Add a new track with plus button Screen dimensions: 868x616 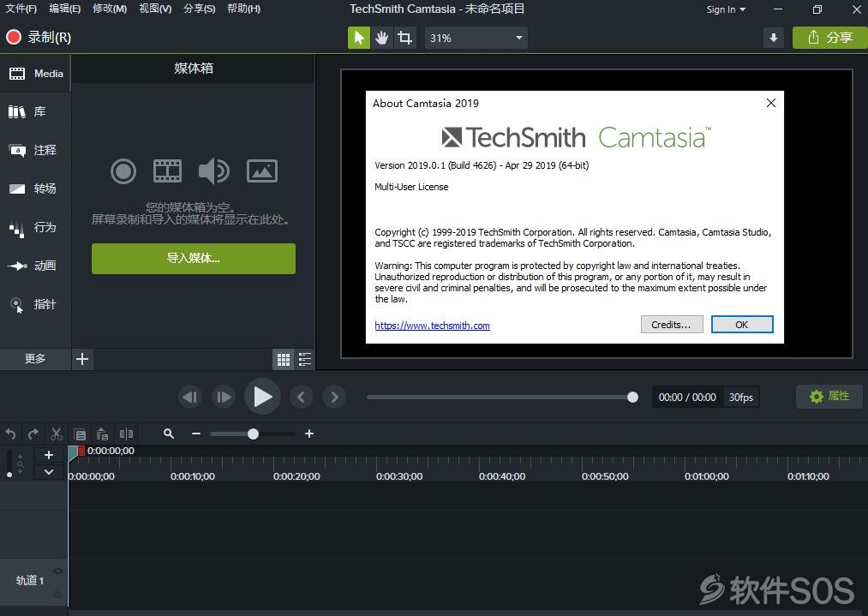tap(49, 455)
